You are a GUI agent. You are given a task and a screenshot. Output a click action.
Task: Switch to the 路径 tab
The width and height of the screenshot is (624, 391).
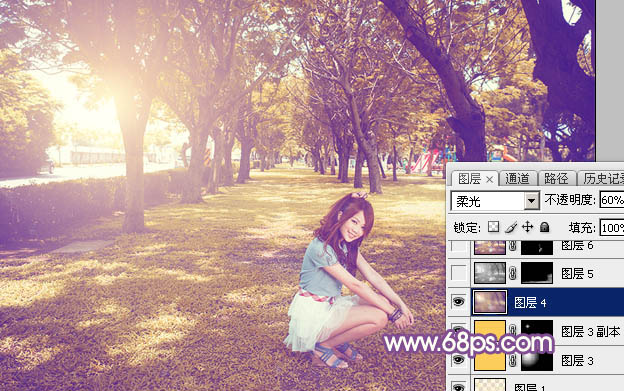(556, 179)
